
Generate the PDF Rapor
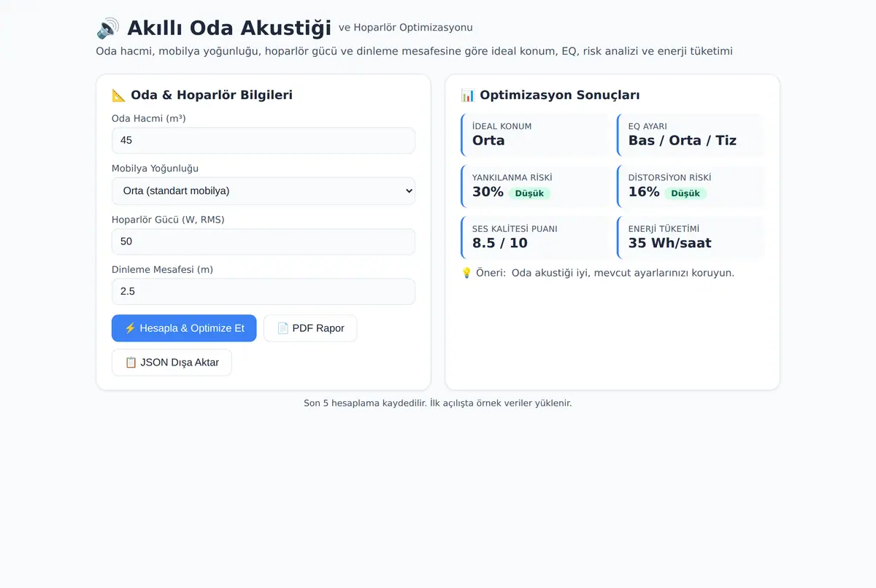[310, 328]
